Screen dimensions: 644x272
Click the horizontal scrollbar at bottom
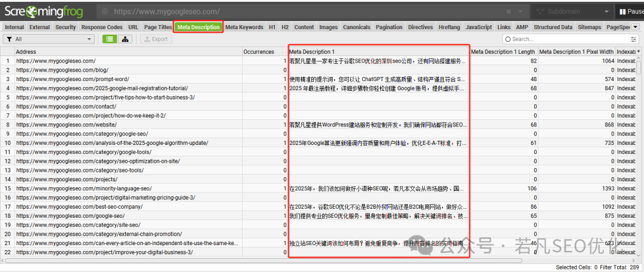[x=264, y=261]
